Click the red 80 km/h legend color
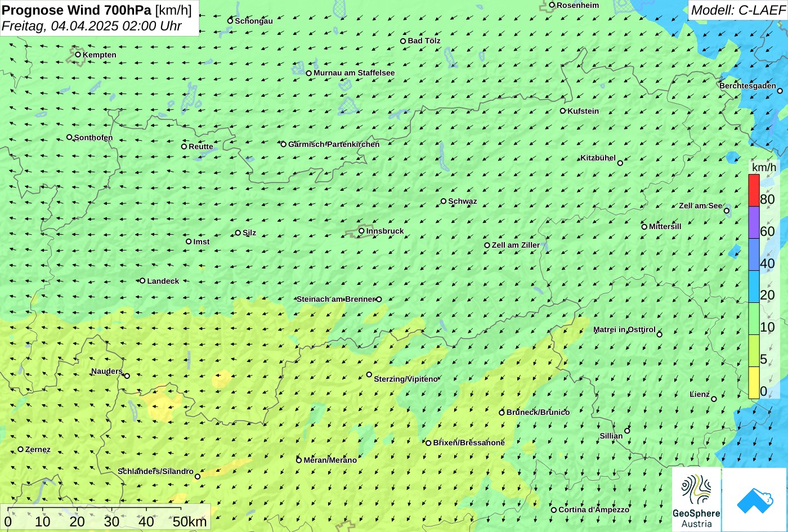Viewport: 788px width, 532px height. (x=754, y=190)
